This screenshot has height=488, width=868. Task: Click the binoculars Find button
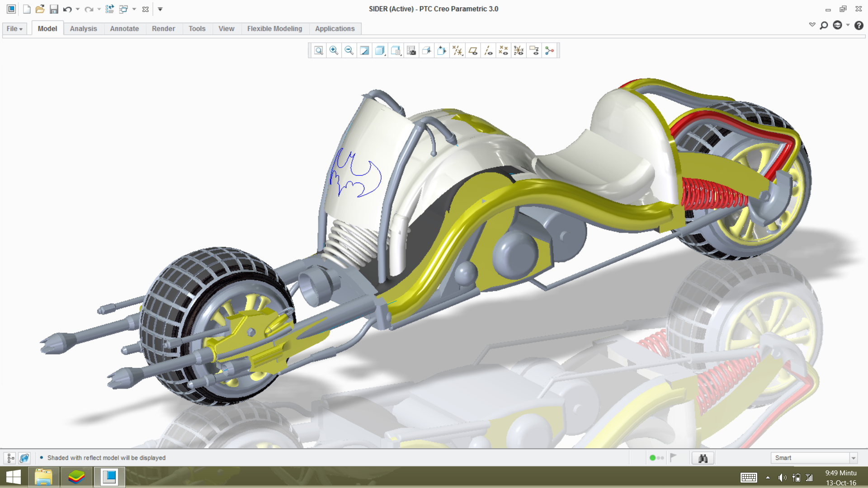703,458
